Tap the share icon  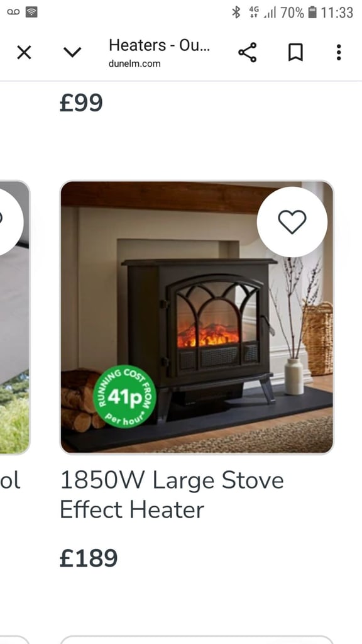click(248, 53)
